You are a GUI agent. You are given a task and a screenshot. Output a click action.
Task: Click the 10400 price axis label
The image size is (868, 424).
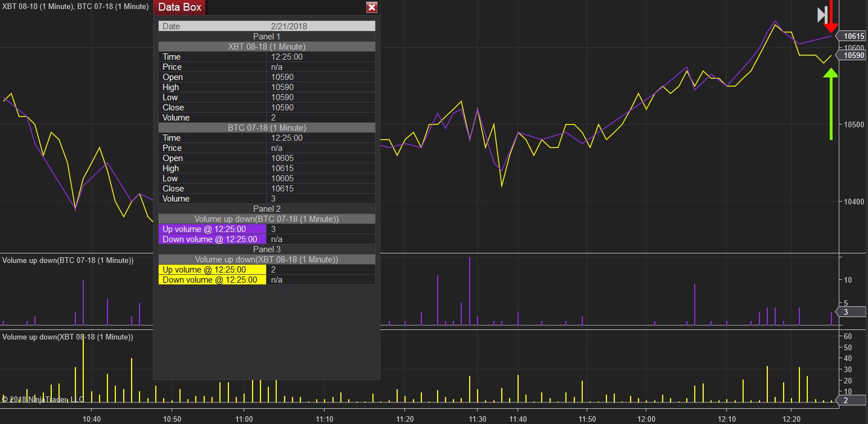[x=854, y=202]
